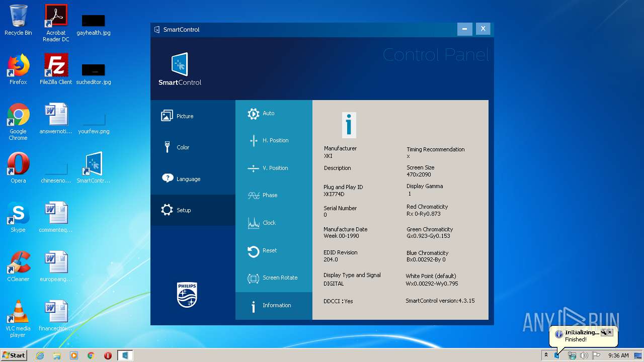
Task: Open the SmartControl desktop shortcut
Action: 94,168
